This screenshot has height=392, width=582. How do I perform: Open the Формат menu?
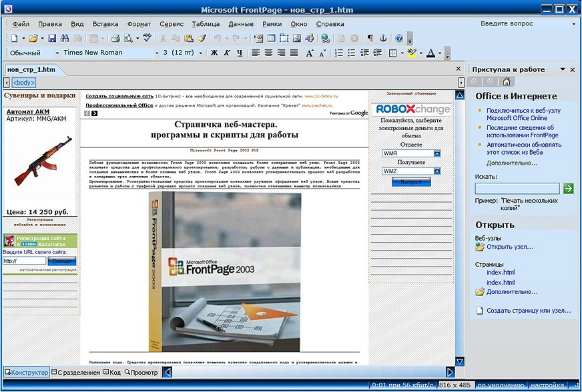pos(139,24)
